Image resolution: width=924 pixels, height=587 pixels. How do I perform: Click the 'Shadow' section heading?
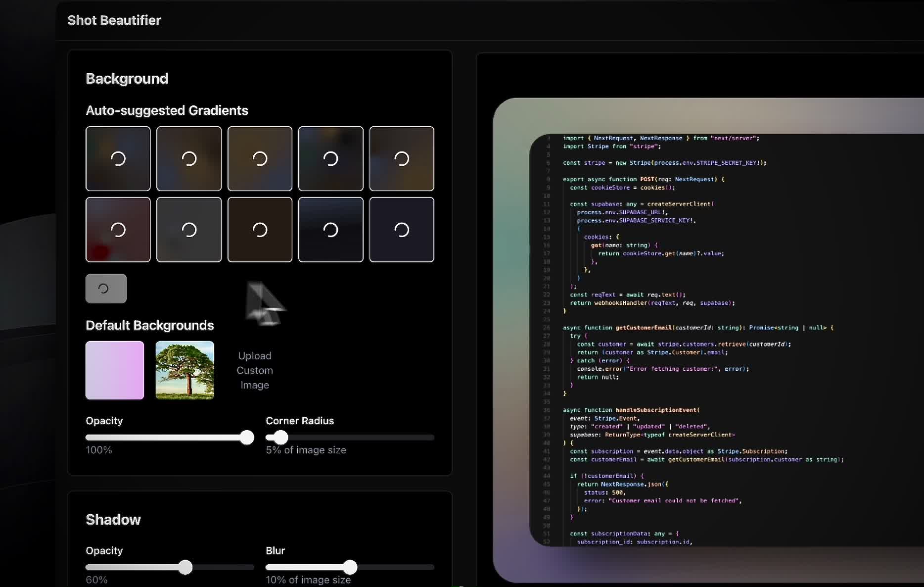point(113,520)
